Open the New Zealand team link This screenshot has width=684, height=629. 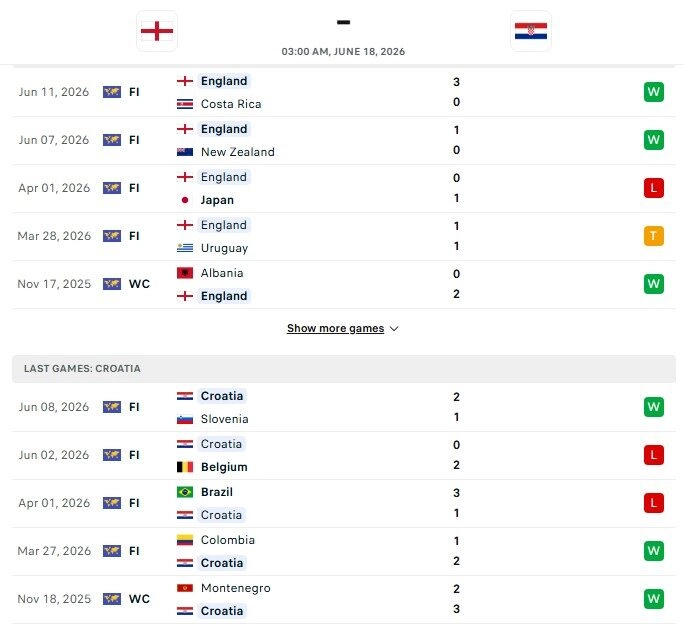[238, 152]
